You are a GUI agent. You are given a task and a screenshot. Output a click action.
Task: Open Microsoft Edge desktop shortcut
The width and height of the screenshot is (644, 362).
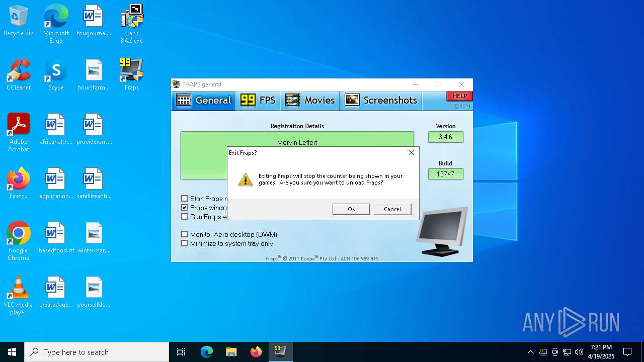56,24
